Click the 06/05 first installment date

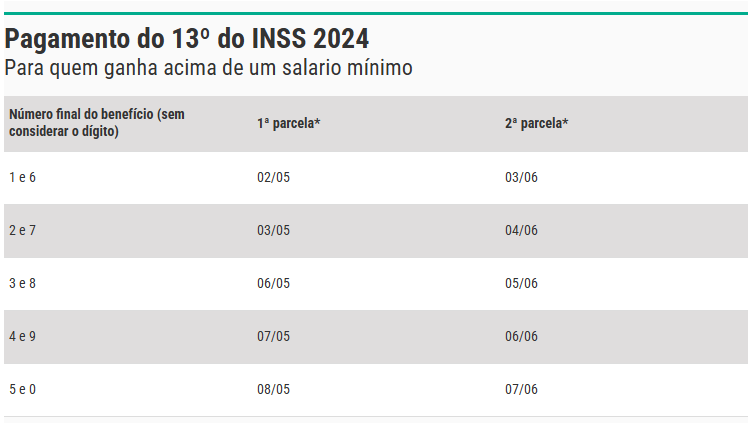pos(273,284)
